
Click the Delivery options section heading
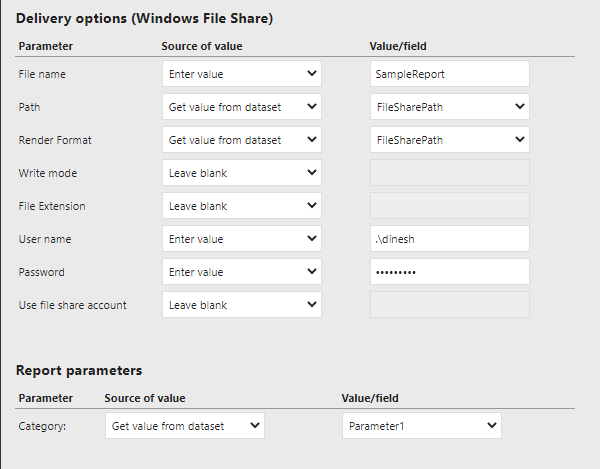point(145,18)
